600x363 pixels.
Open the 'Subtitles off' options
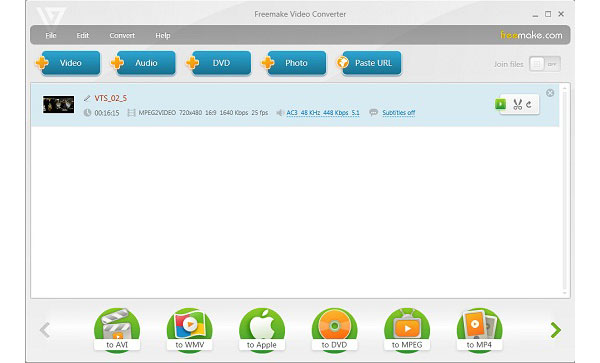tap(399, 113)
